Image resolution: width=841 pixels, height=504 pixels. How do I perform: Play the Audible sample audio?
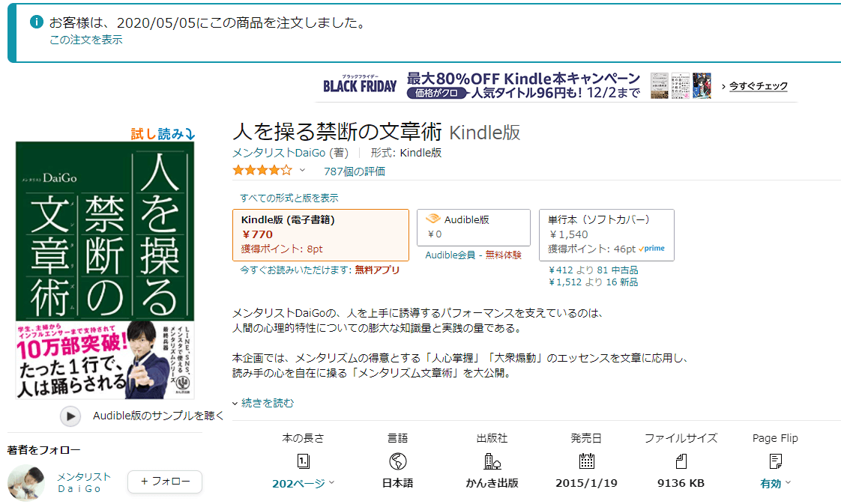[x=70, y=416]
